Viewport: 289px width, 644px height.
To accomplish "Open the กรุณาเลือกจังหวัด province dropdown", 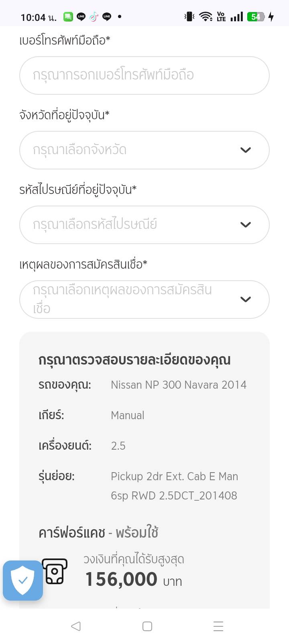I will point(144,150).
